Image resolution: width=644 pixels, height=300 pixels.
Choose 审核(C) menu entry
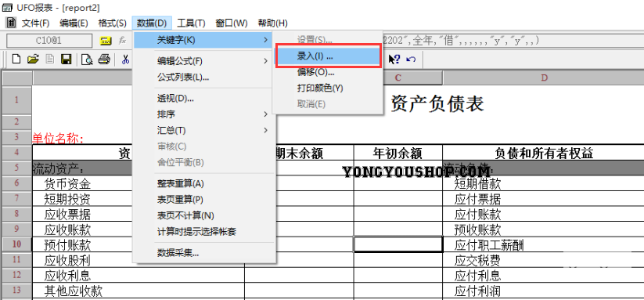click(x=203, y=146)
